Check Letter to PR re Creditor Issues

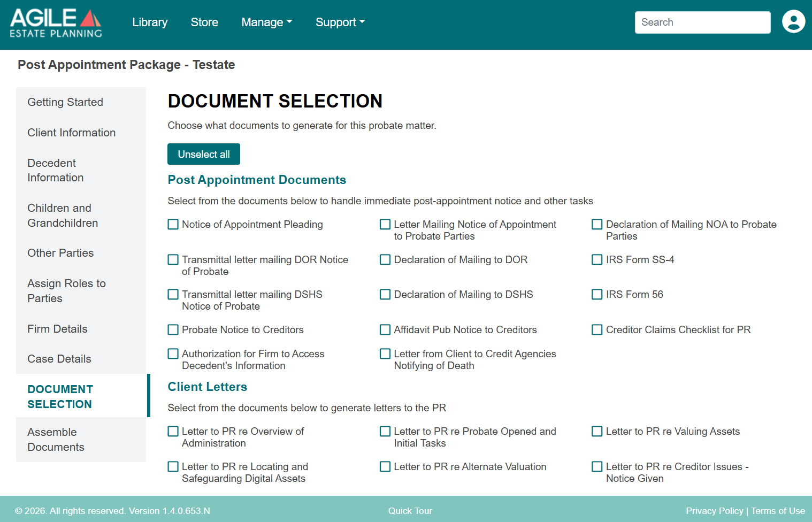tap(597, 467)
